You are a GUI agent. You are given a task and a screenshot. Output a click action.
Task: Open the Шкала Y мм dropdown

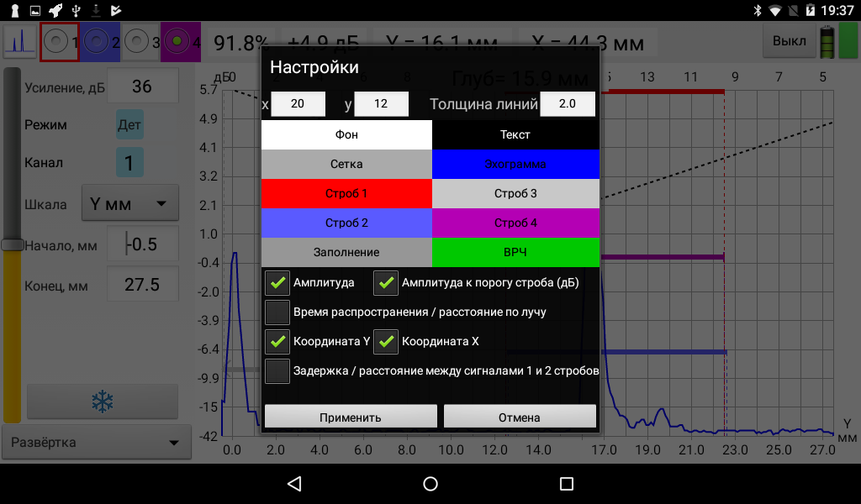coord(130,203)
